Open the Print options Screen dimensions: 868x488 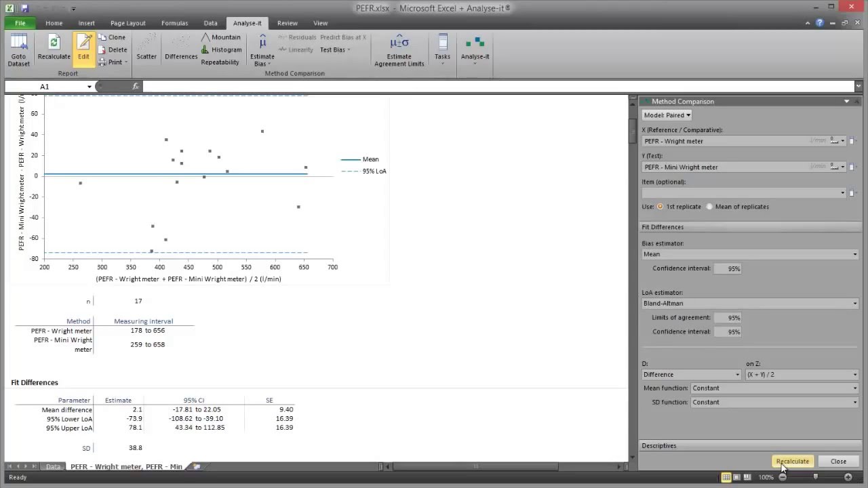tap(112, 62)
